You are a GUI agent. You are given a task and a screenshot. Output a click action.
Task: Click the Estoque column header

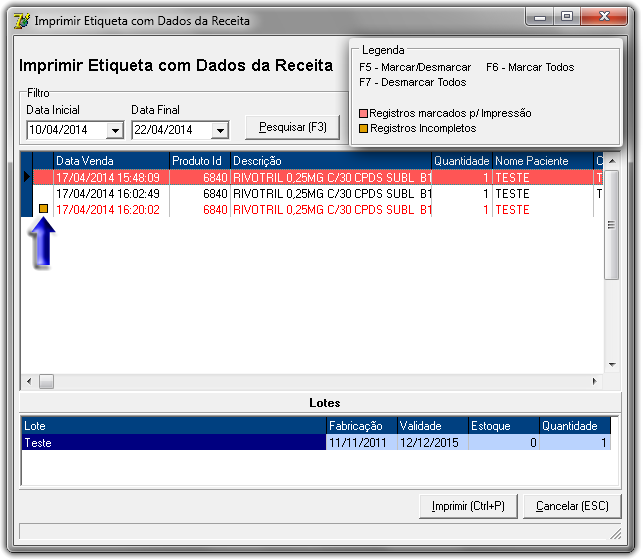(504, 426)
